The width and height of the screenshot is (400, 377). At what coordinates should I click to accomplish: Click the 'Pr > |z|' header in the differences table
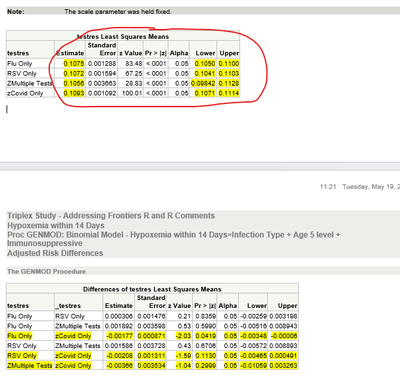click(x=205, y=306)
